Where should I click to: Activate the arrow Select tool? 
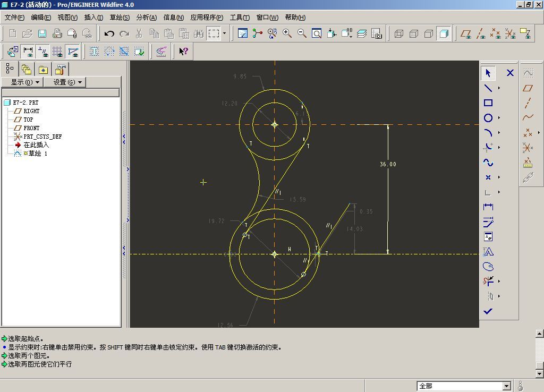[488, 73]
